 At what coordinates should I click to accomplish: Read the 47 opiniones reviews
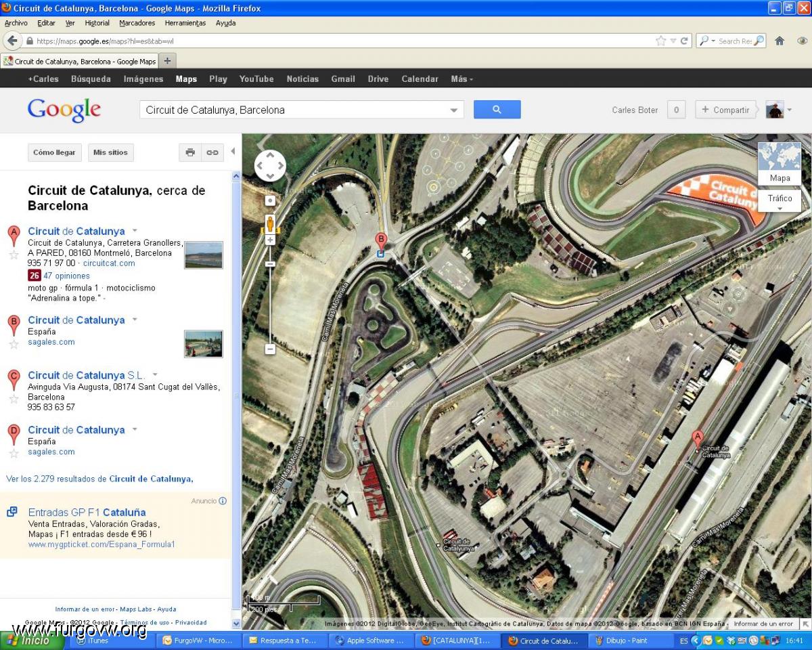[66, 276]
